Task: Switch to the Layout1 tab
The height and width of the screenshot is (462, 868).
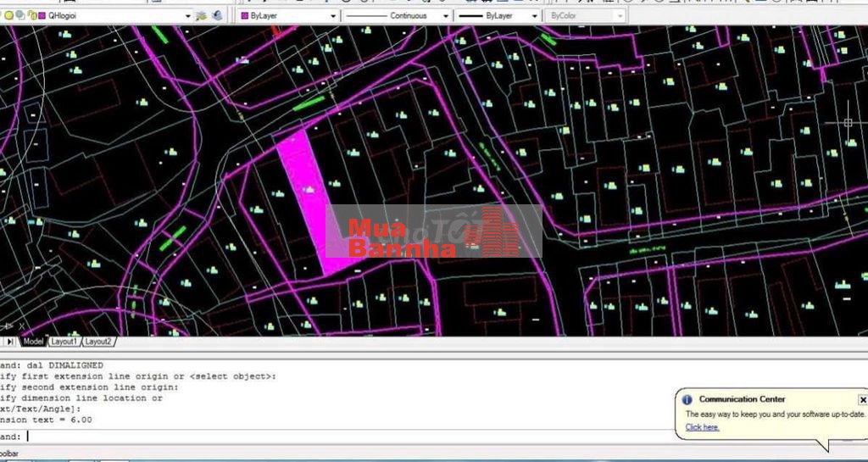Action: point(64,342)
